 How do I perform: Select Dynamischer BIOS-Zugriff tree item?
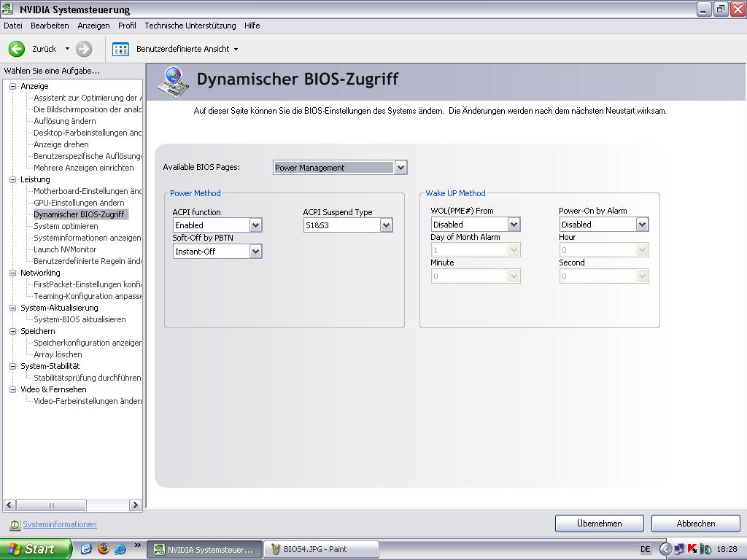80,214
